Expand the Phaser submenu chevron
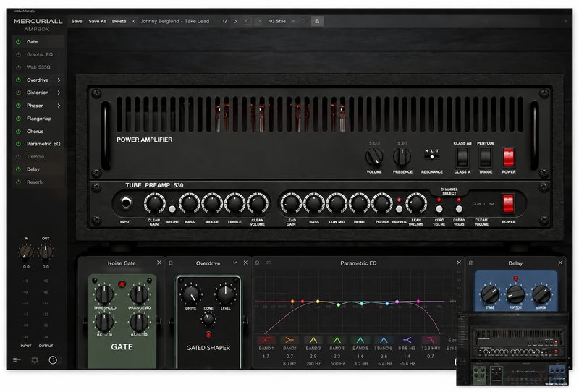 [x=59, y=106]
